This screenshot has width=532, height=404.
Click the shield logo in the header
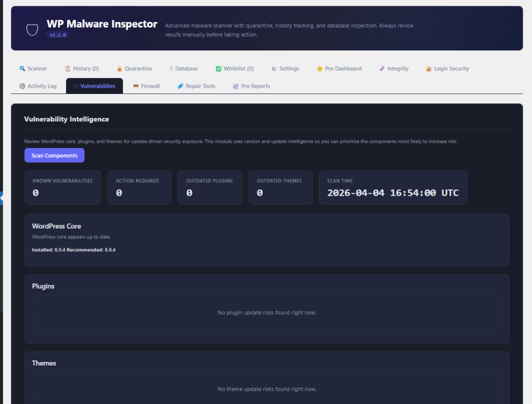[32, 29]
